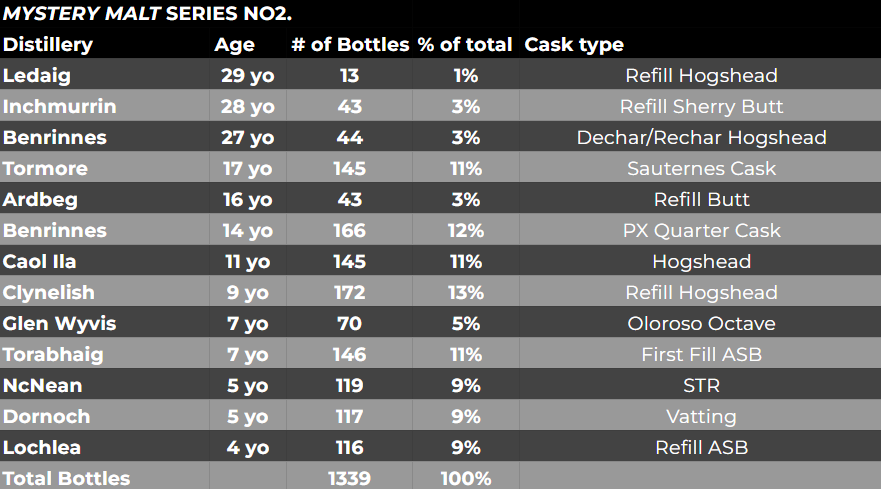Click the 'Dechar/Rechar Hogshead' cell
The image size is (881, 489).
coord(701,138)
